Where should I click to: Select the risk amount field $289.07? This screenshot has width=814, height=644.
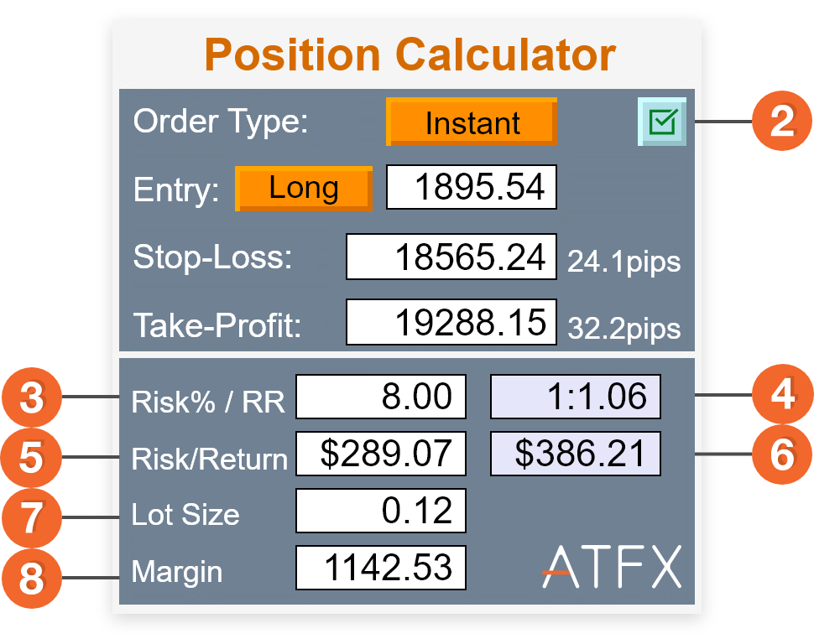[381, 454]
